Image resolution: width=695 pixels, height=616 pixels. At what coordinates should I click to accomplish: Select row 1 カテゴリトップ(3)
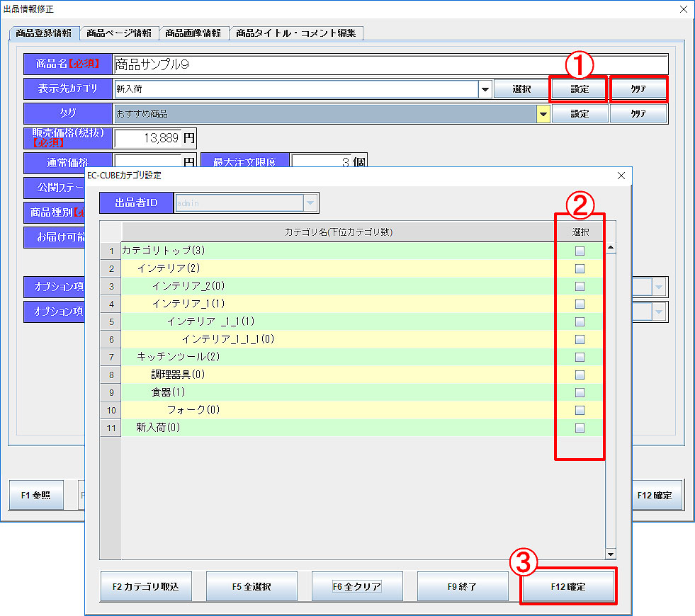337,251
